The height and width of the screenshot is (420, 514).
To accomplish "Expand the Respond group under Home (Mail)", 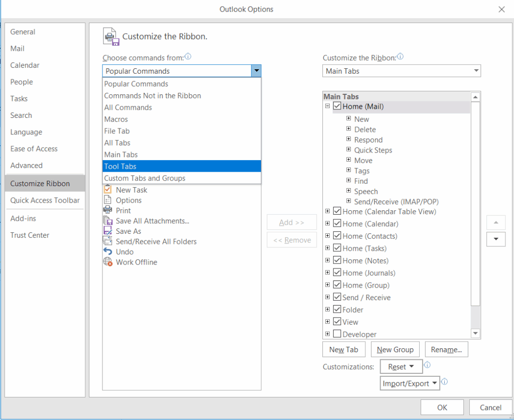I will [x=349, y=139].
